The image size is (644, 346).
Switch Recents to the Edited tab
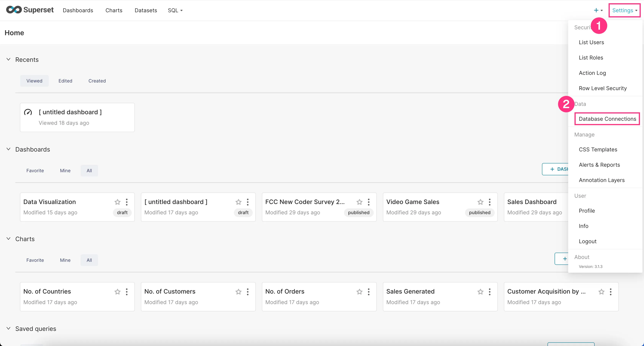[x=65, y=81]
